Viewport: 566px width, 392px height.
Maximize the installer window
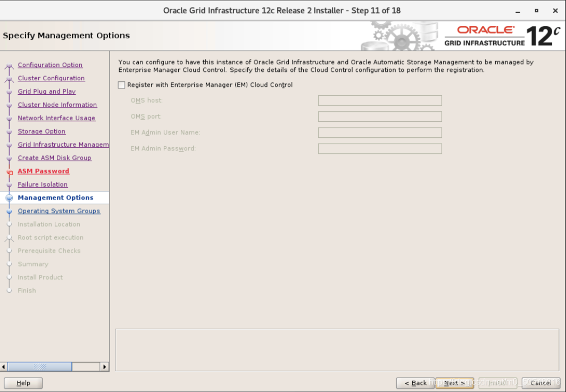pos(536,11)
